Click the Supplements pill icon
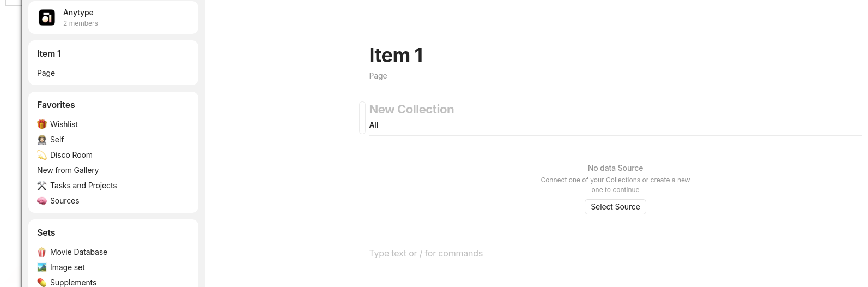Screen dimensions: 868x287 point(42,282)
